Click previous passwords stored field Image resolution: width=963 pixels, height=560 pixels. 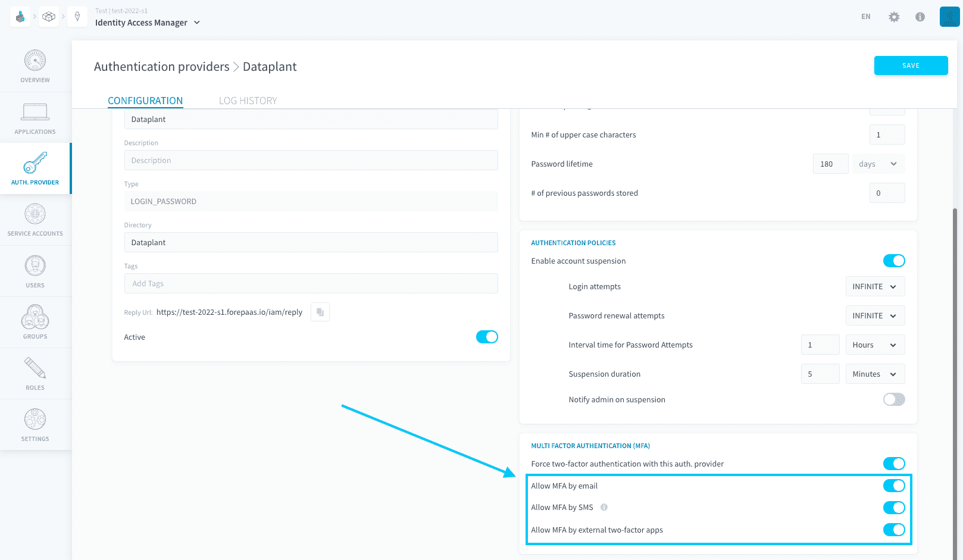pyautogui.click(x=887, y=193)
